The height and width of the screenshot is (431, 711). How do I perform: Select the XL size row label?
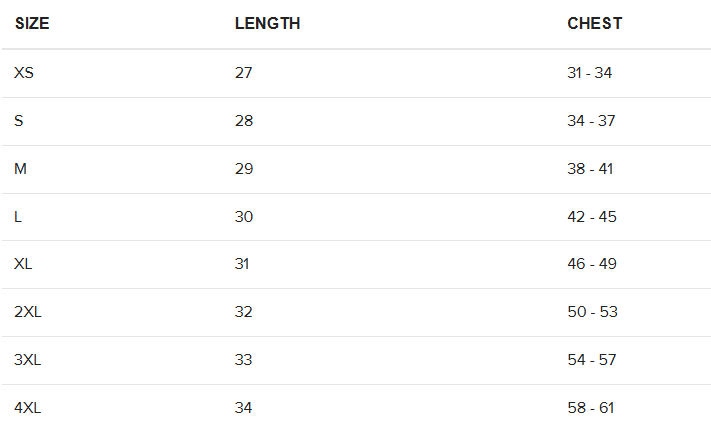23,264
